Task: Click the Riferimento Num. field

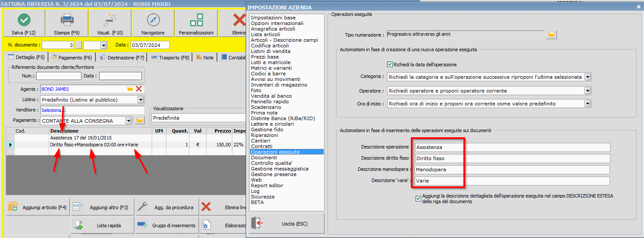Action: [x=59, y=76]
